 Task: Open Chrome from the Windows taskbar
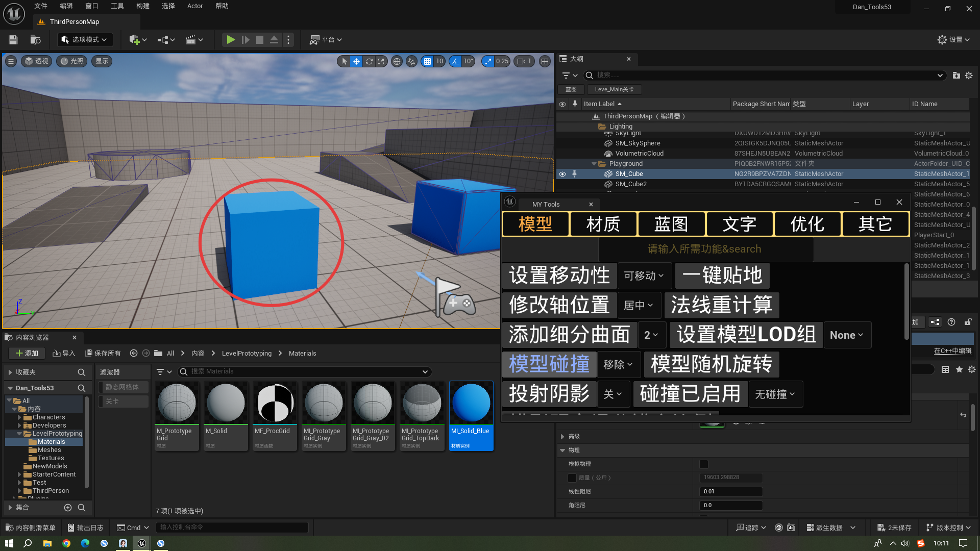(x=66, y=543)
